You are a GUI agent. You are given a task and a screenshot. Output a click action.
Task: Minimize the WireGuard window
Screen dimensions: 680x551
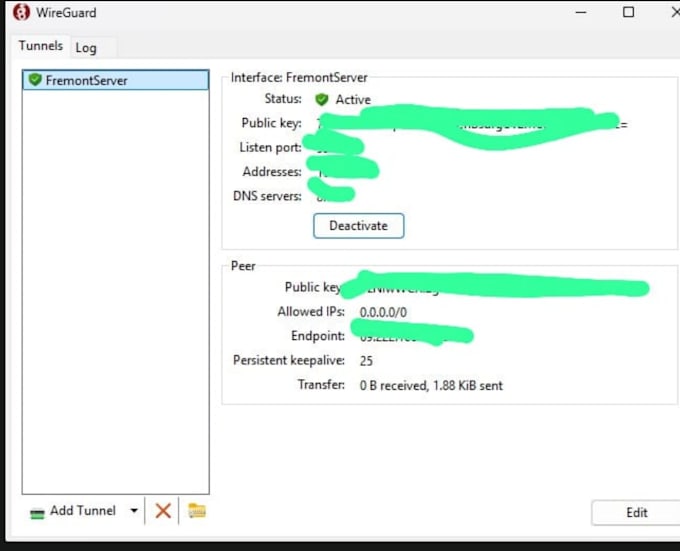point(581,12)
